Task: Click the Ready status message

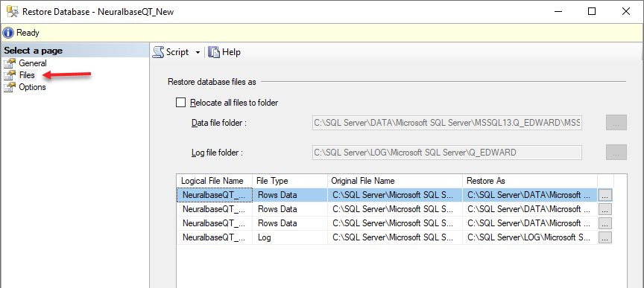Action: [28, 33]
